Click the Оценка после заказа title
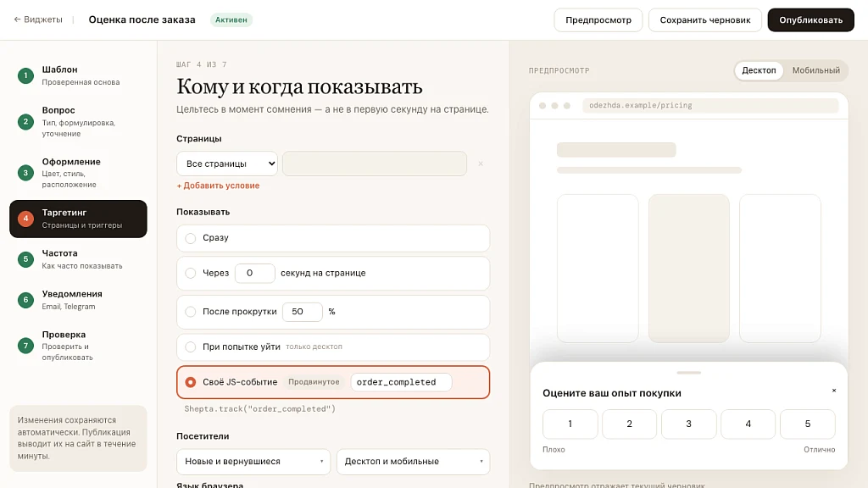This screenshot has width=868, height=488. tap(142, 19)
